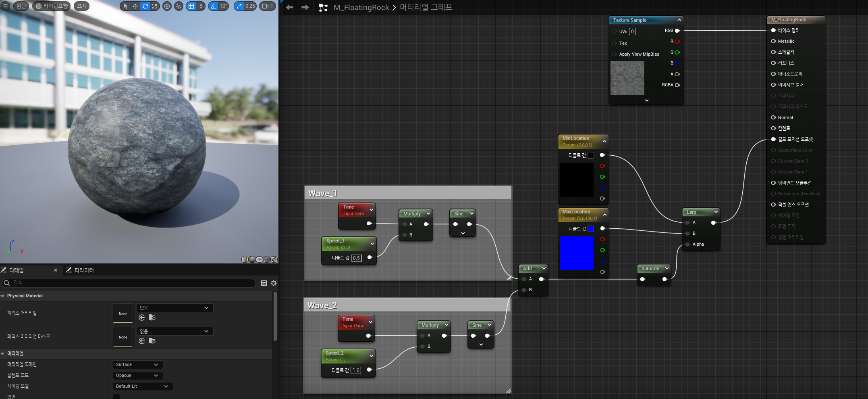Activate the rotate tool in viewport toolbar
Image resolution: width=868 pixels, height=399 pixels.
(145, 6)
